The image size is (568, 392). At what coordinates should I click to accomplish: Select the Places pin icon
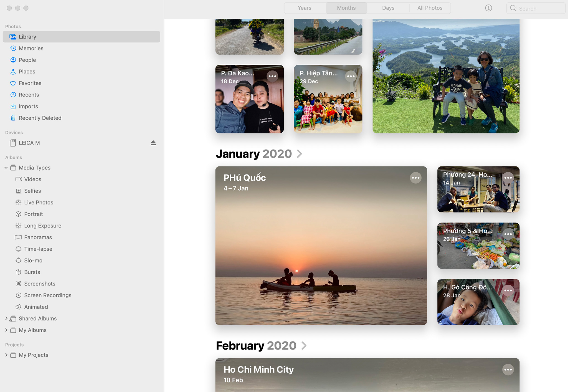point(13,72)
